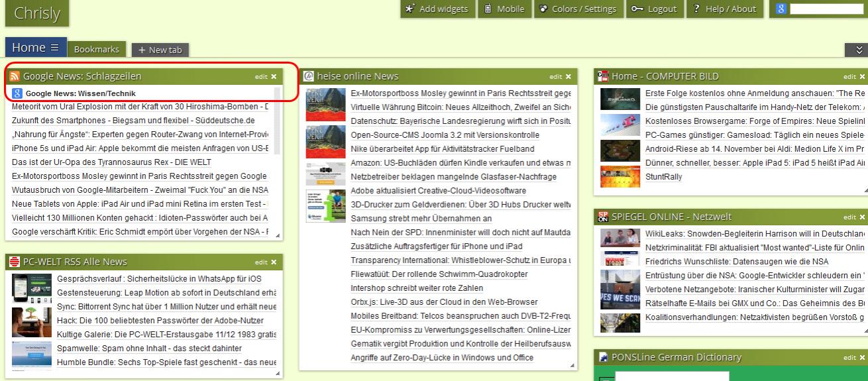This screenshot has width=868, height=381.
Task: Close the Home - COMPUTER BILD widget
Action: pyautogui.click(x=862, y=76)
